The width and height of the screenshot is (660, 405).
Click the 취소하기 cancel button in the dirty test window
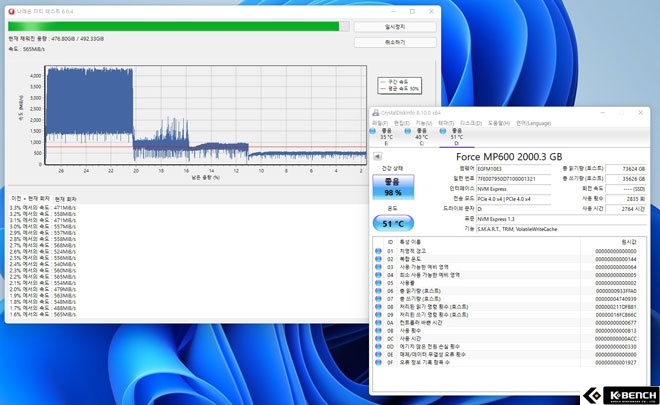pos(395,43)
